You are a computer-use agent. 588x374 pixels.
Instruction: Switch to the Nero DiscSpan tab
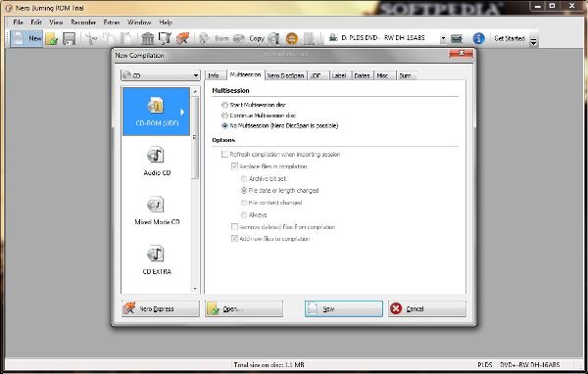(x=285, y=75)
